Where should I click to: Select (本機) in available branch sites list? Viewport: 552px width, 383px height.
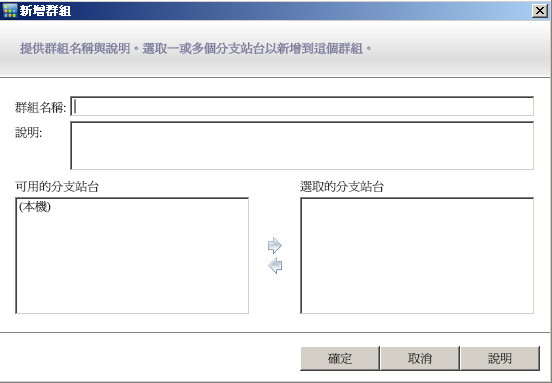[35, 207]
